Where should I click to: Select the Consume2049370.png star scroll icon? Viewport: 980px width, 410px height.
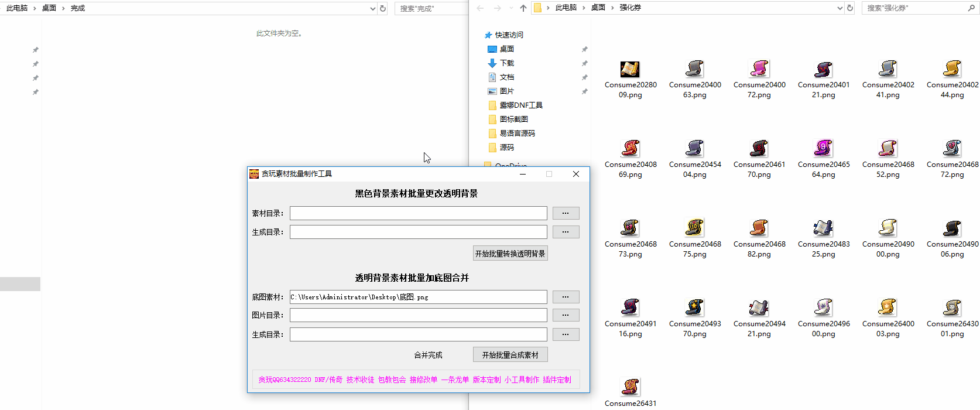pyautogui.click(x=694, y=307)
